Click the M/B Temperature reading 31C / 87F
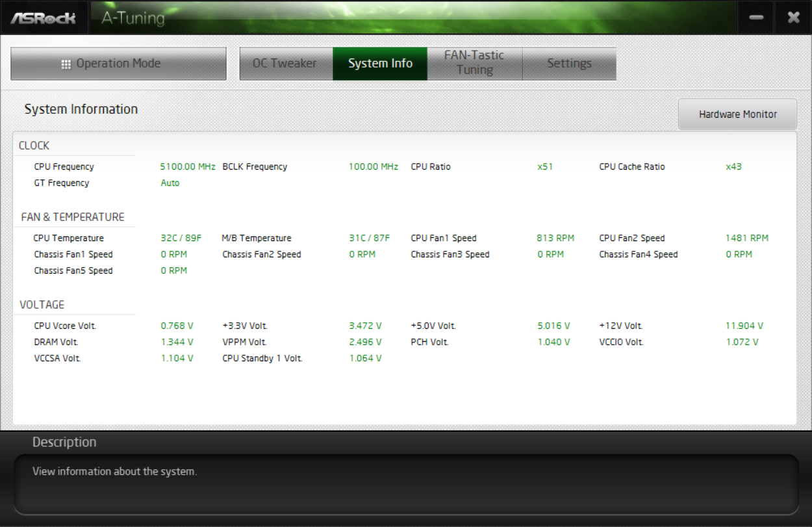This screenshot has height=527, width=812. tap(370, 238)
